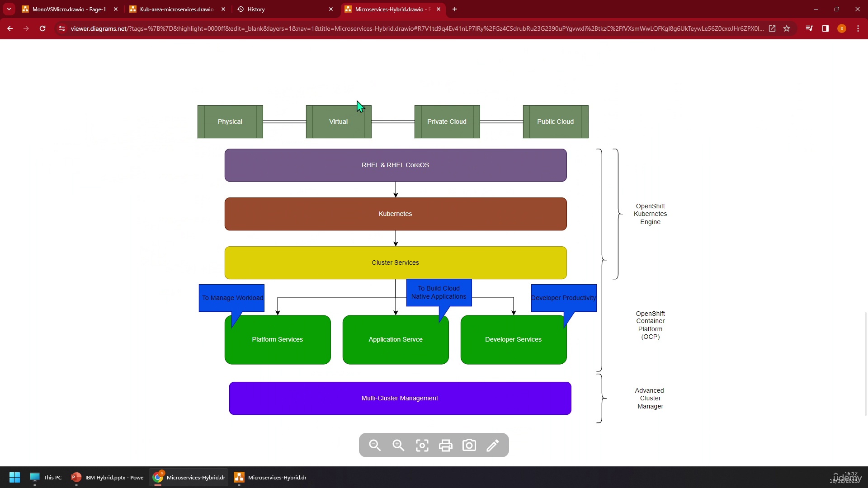
Task: Open the media control icon
Action: (809, 28)
